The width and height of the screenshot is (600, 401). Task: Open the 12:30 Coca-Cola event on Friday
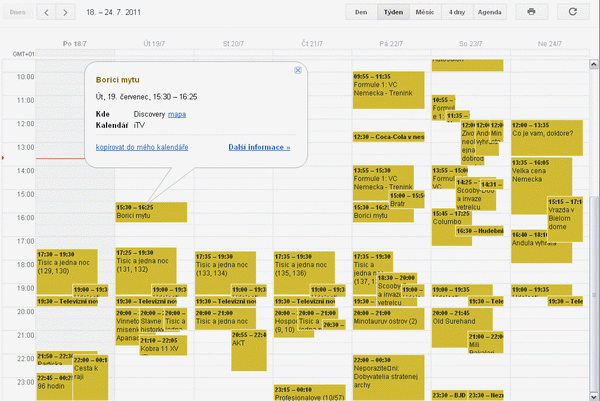(x=388, y=137)
